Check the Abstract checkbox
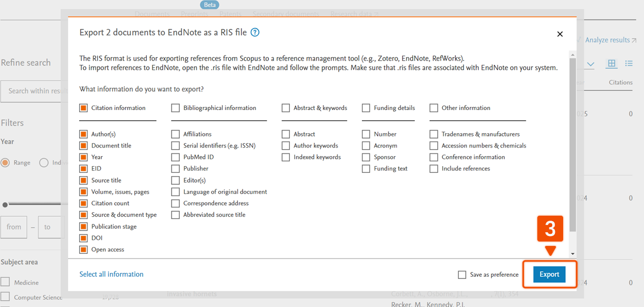This screenshot has width=644, height=307. (x=285, y=134)
